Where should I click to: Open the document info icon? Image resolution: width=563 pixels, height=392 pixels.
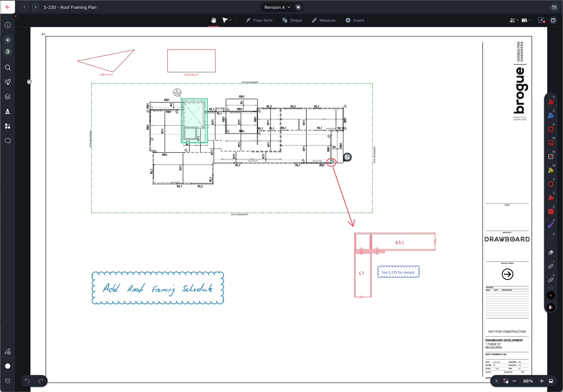(8, 25)
